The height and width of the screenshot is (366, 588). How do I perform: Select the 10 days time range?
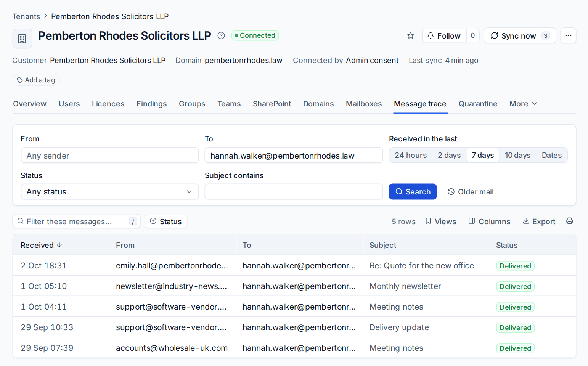517,155
